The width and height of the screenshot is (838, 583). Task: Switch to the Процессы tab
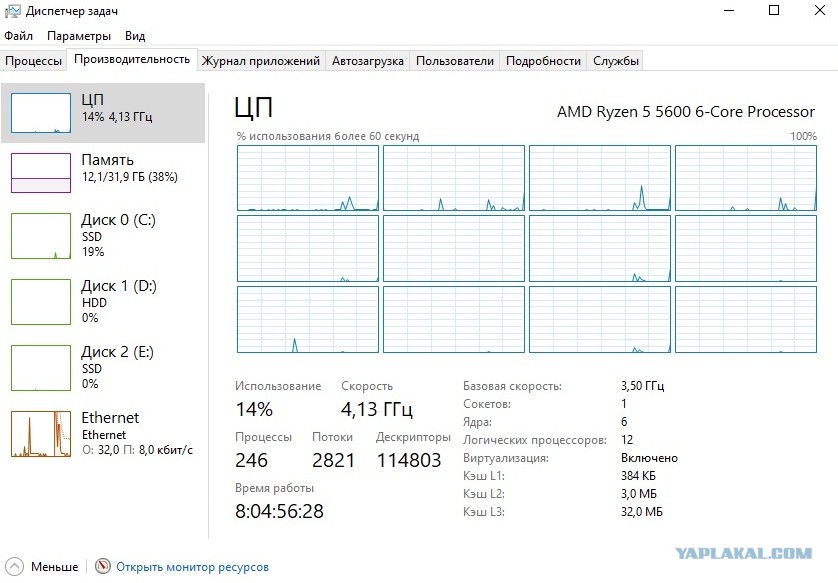click(33, 61)
